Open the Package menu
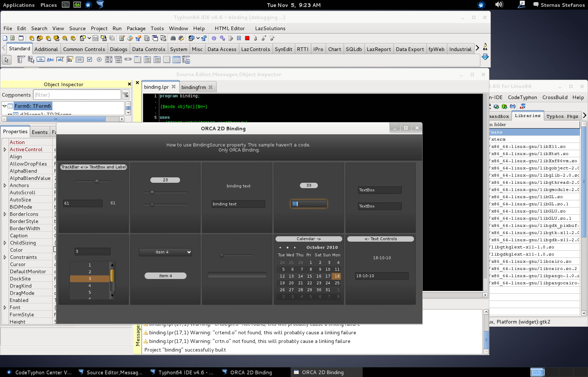 (136, 28)
